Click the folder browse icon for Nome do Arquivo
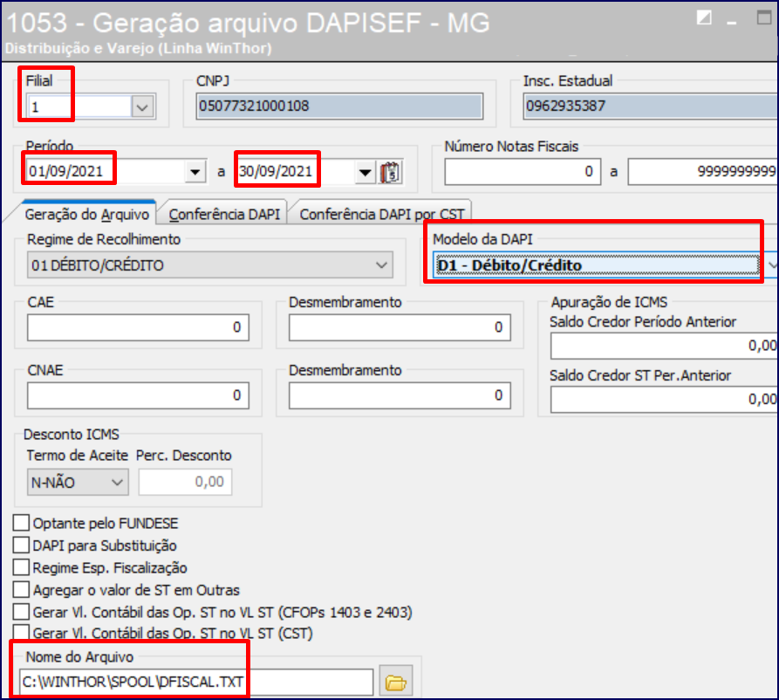The width and height of the screenshot is (779, 700). click(x=398, y=681)
